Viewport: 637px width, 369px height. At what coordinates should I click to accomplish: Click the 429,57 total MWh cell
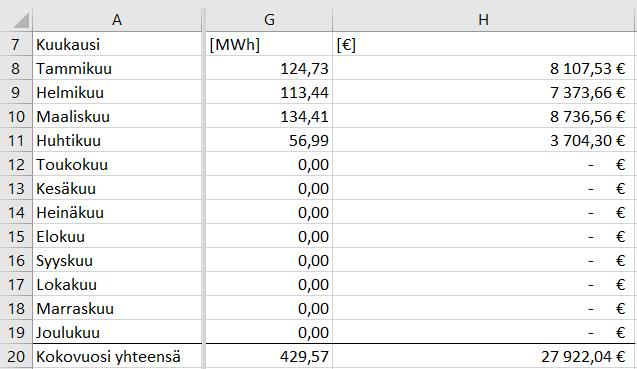269,356
